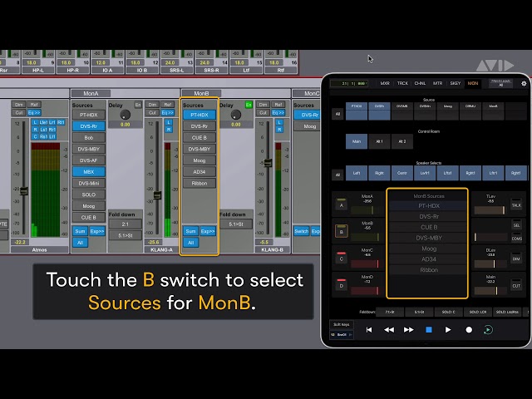Expand Atmos strip Eq >> section

coord(34,113)
